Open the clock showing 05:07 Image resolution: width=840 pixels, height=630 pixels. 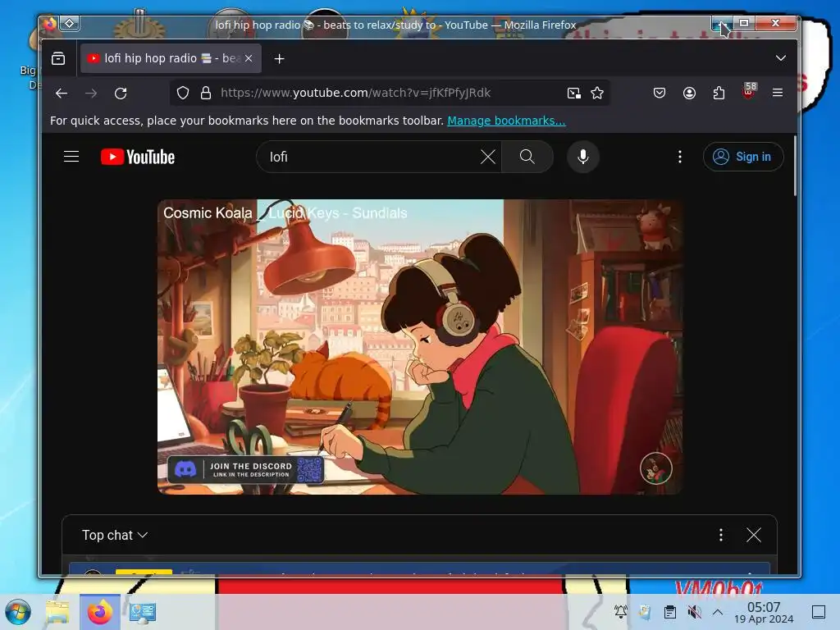pos(764,612)
